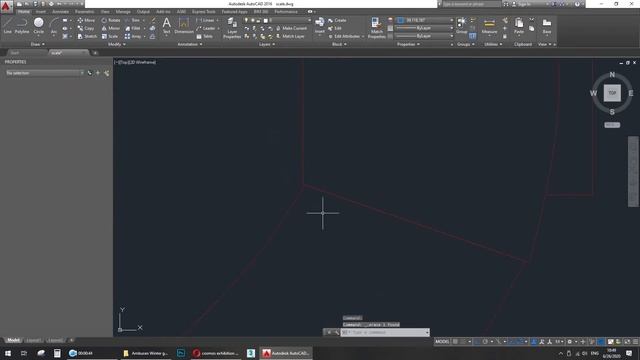Toggle grid display in status bar
This screenshot has width=640, height=360.
(455, 342)
